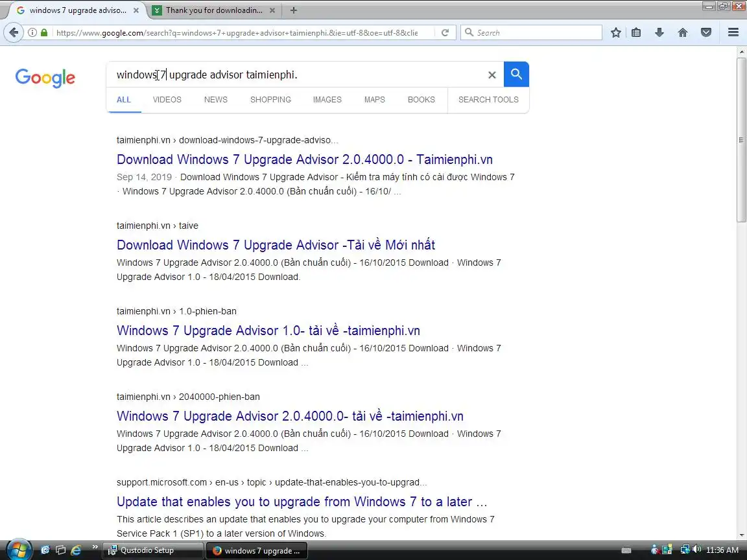Switch to VIDEOS results
This screenshot has height=560, width=747.
click(x=167, y=100)
